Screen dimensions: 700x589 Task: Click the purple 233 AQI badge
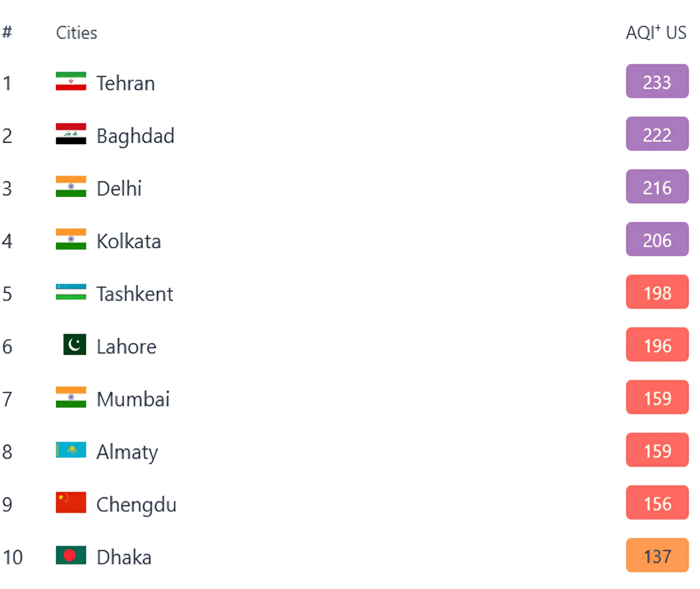coord(657,81)
